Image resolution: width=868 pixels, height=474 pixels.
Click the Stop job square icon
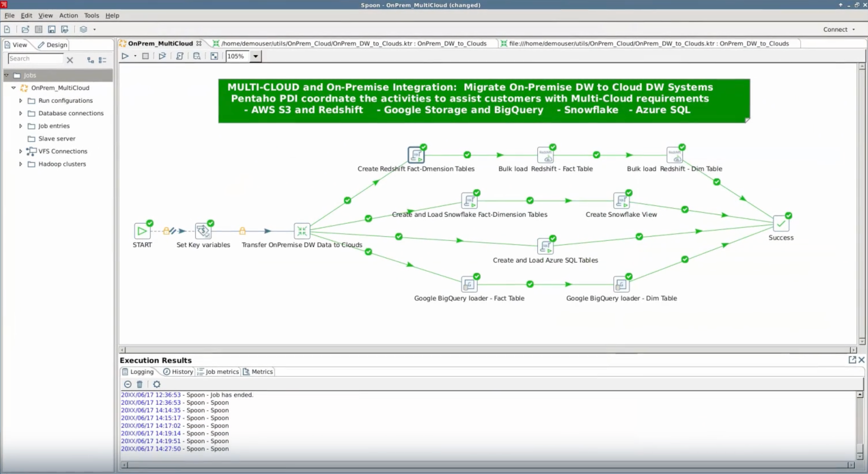pyautogui.click(x=146, y=56)
